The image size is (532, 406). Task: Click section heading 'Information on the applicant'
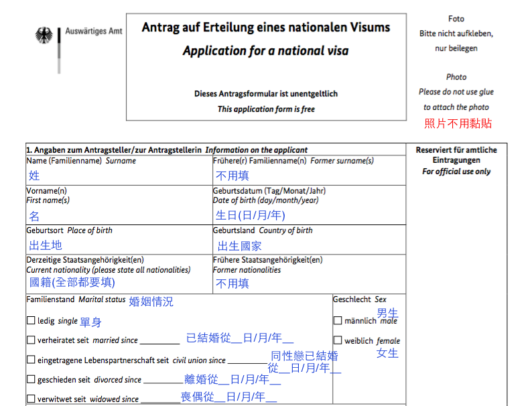pyautogui.click(x=257, y=150)
